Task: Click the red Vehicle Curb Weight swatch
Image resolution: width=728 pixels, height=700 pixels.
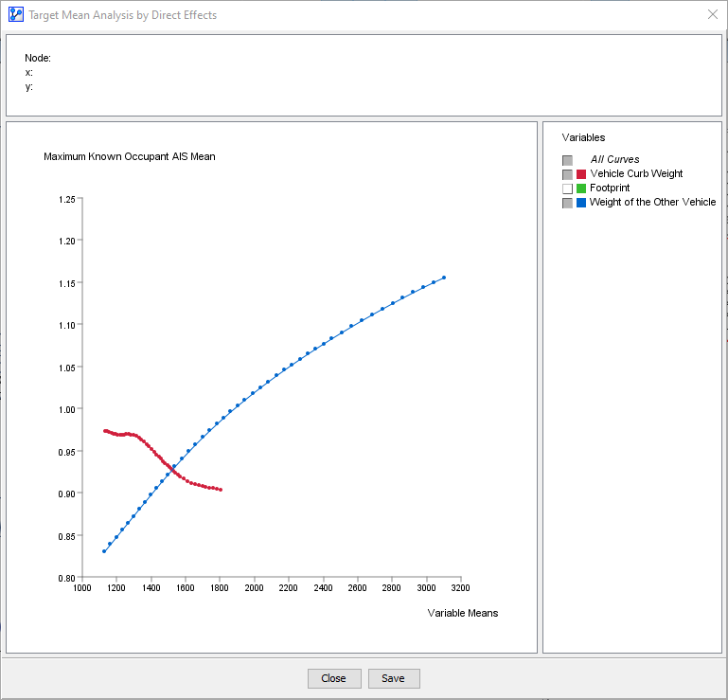Action: pos(581,174)
